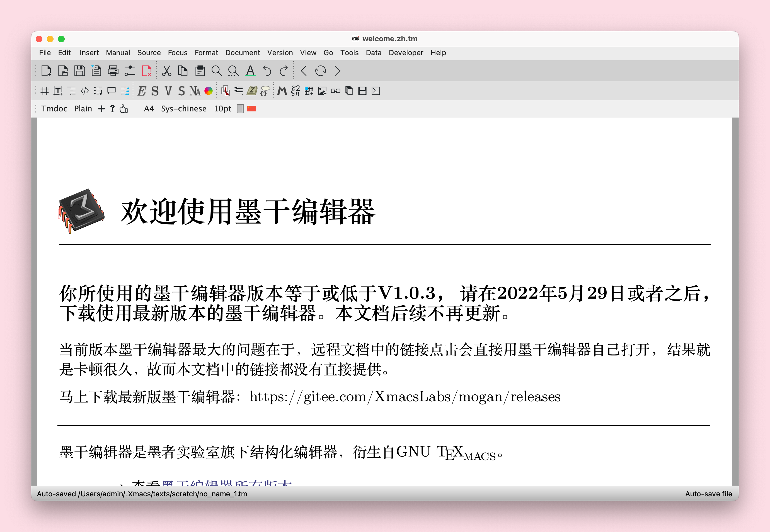
Task: Change language via Chinese flag icon
Action: (x=251, y=109)
